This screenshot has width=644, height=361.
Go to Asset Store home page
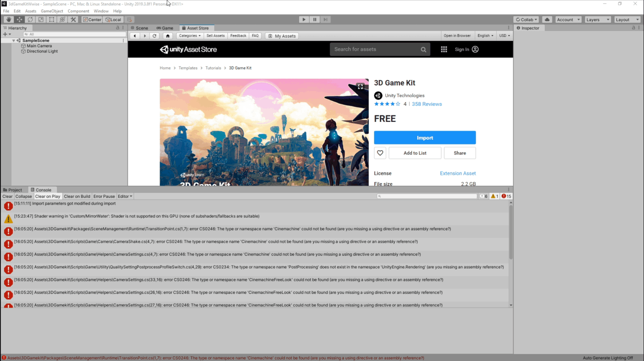(168, 35)
